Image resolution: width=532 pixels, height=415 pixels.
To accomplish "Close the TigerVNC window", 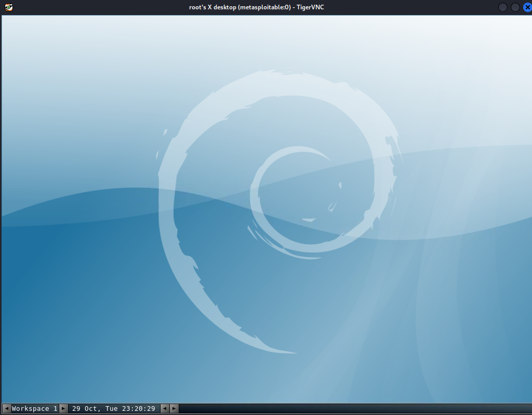I will tap(528, 7).
